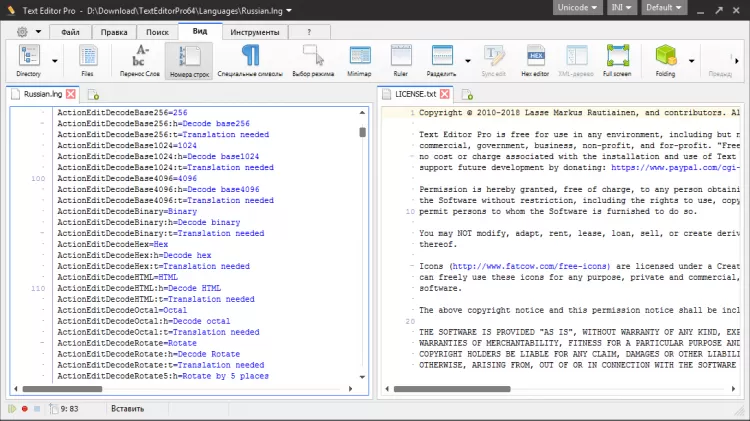Click line ActionEditDecodeRotate=Rotate
Viewport: 750px width, 421px height.
click(127, 343)
